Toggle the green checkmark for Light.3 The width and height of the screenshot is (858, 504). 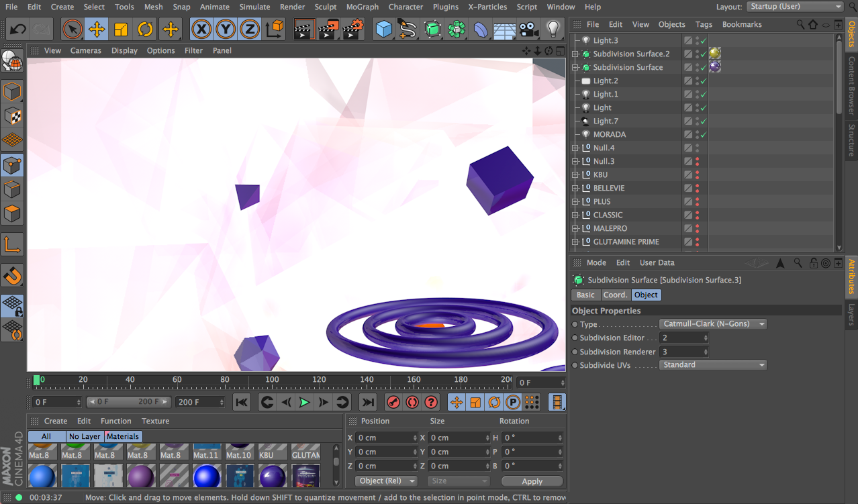point(703,41)
